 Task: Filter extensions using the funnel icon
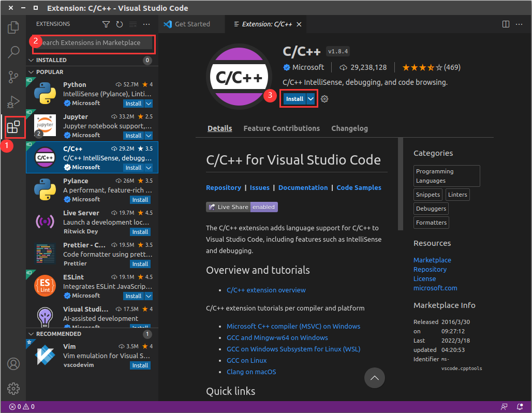106,24
